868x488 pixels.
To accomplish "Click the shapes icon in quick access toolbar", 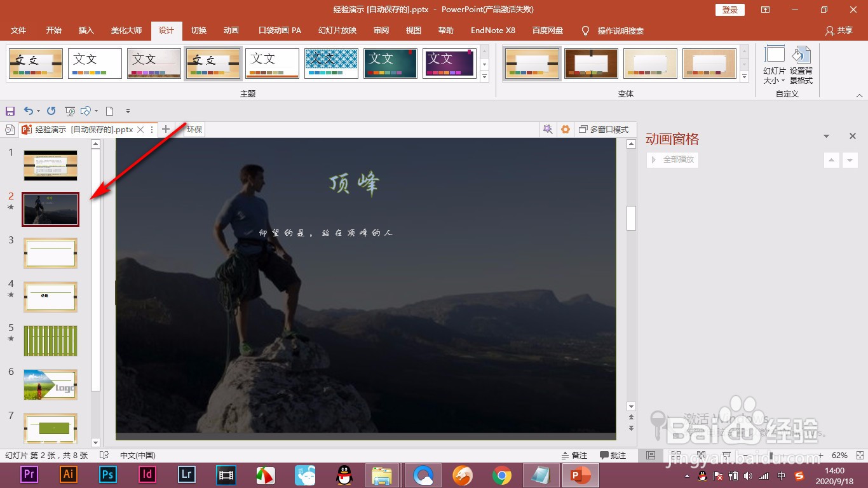I will pos(86,111).
